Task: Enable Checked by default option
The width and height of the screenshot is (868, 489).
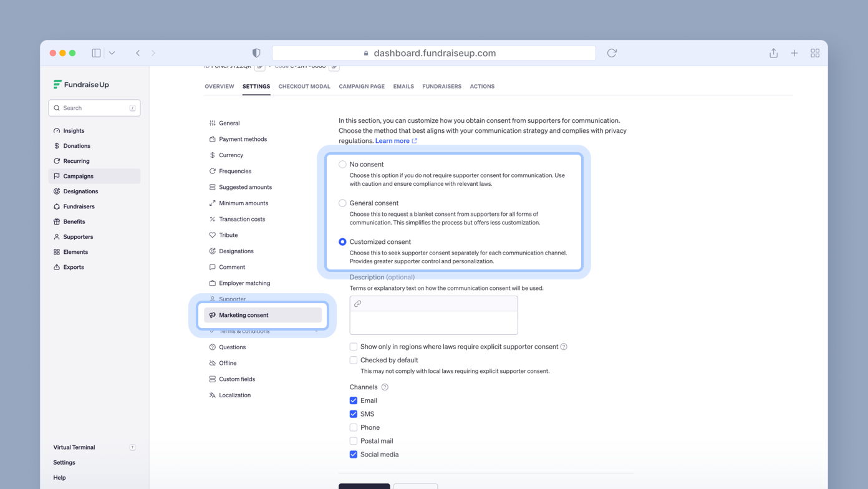Action: pyautogui.click(x=354, y=360)
